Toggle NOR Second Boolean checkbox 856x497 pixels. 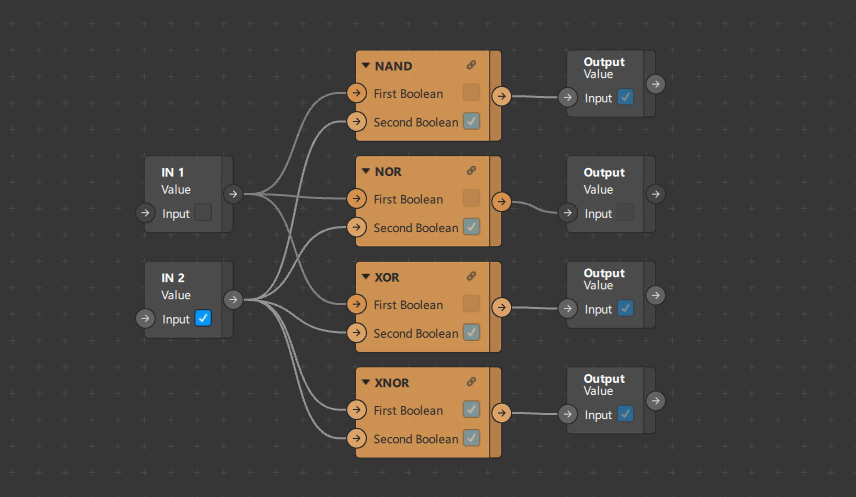pos(471,226)
